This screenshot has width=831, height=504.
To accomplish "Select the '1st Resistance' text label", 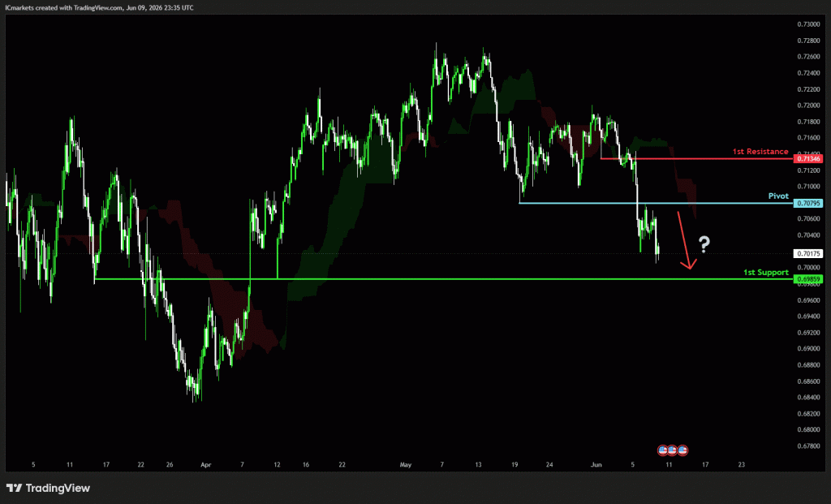I will pyautogui.click(x=760, y=152).
